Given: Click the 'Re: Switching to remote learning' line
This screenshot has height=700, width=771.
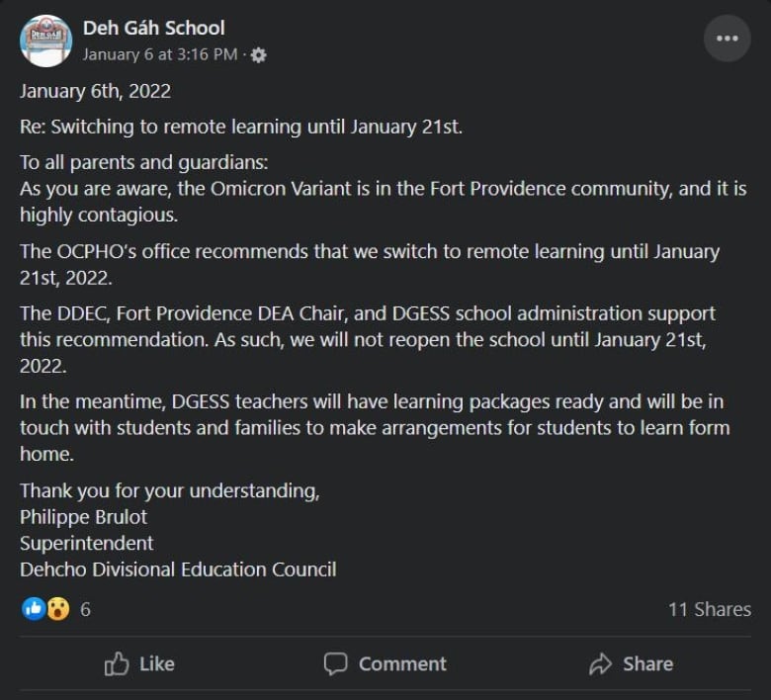Looking at the screenshot, I should click(x=241, y=127).
